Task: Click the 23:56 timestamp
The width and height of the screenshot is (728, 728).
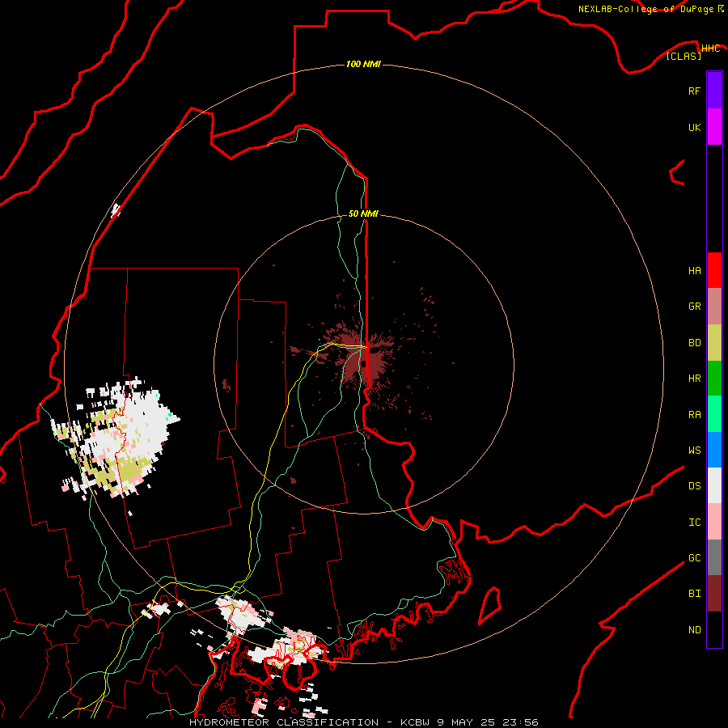Action: (x=520, y=722)
